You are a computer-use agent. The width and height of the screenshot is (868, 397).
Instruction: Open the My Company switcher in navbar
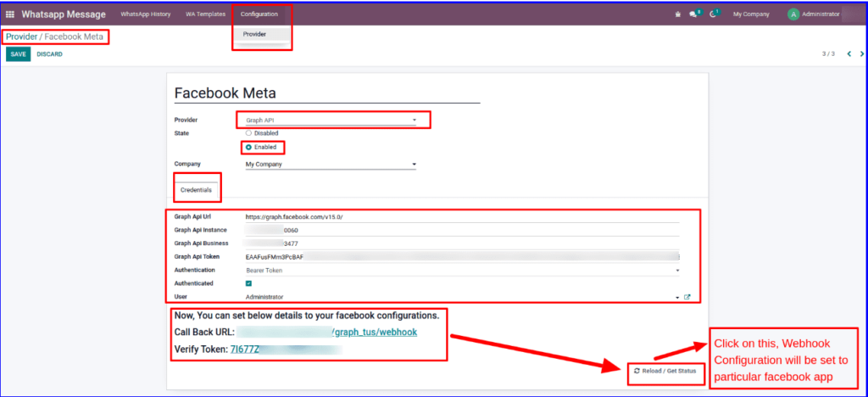751,14
